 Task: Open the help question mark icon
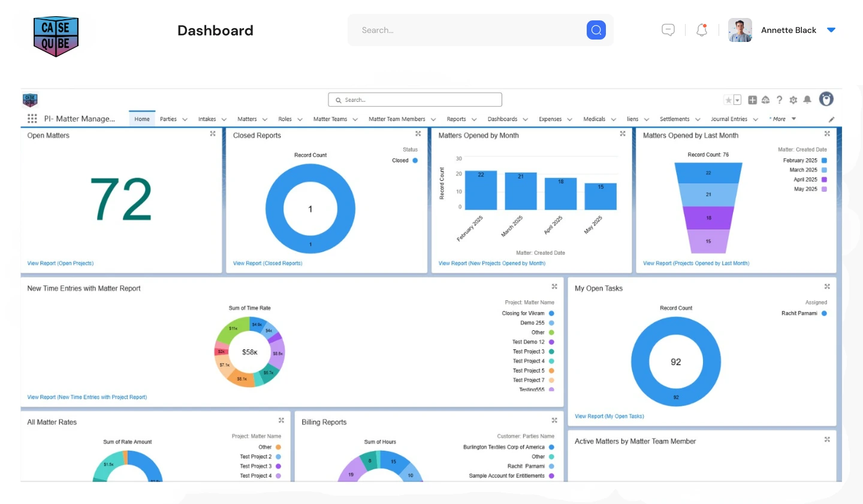click(779, 100)
